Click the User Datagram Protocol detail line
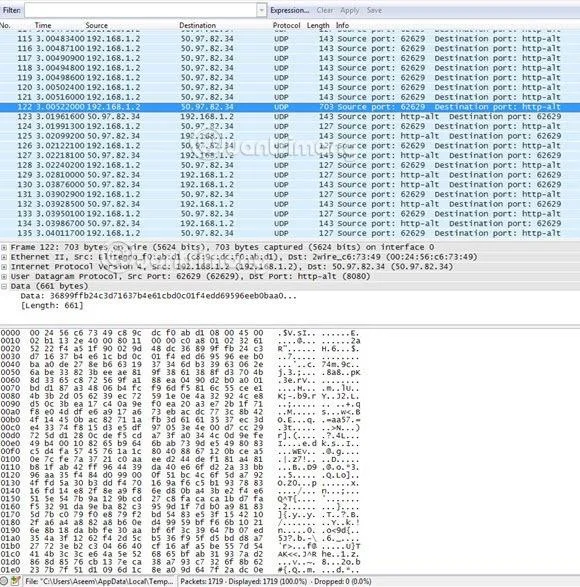580x587 pixels. 190,277
